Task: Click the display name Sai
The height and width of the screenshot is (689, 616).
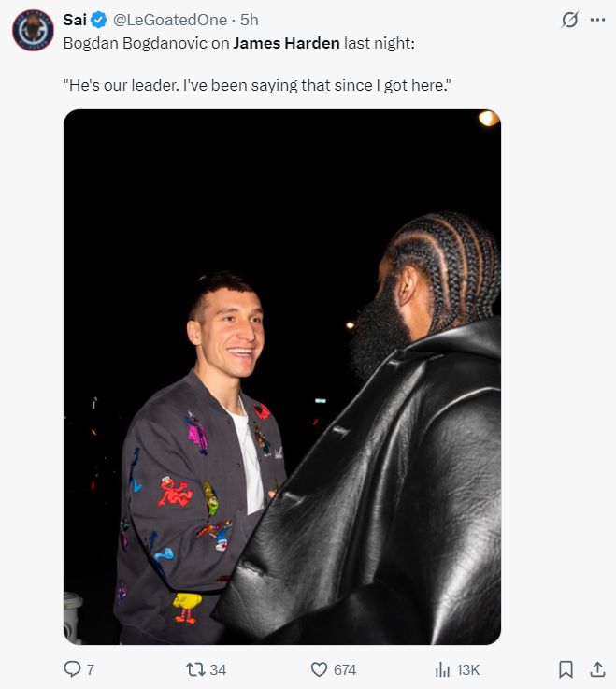Action: pos(75,20)
